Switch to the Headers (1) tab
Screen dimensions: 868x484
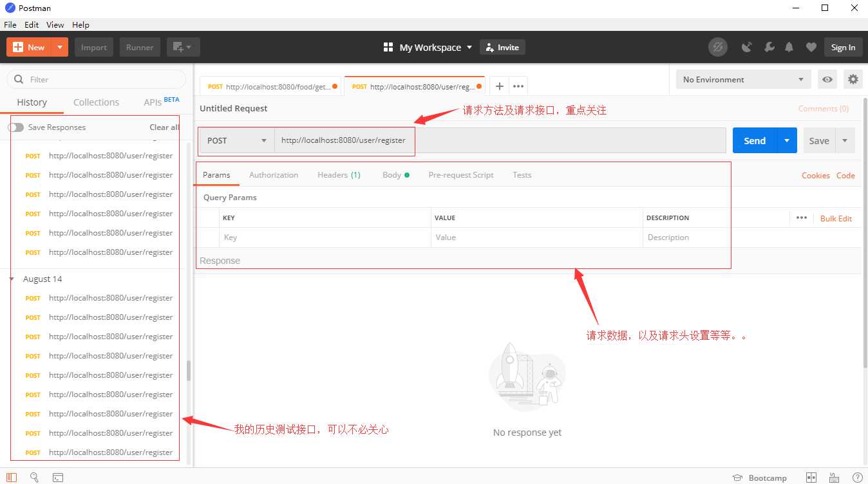(x=339, y=174)
